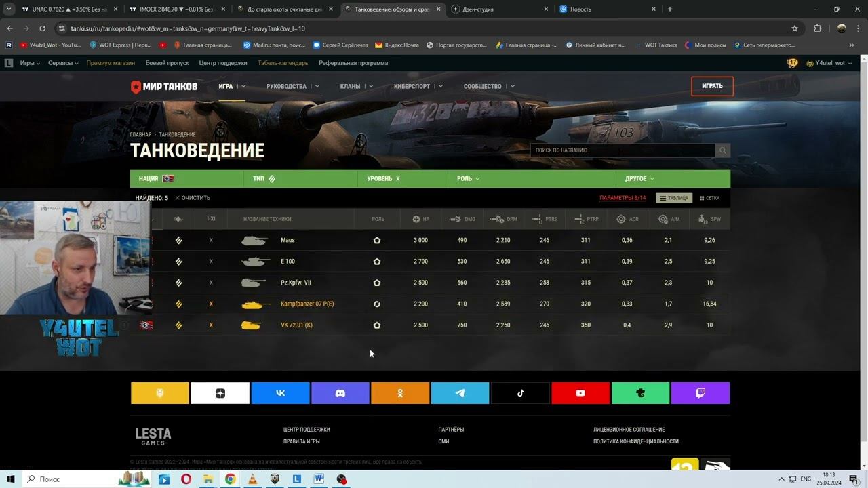The height and width of the screenshot is (488, 868).
Task: Click the Играть button
Action: pyautogui.click(x=712, y=87)
